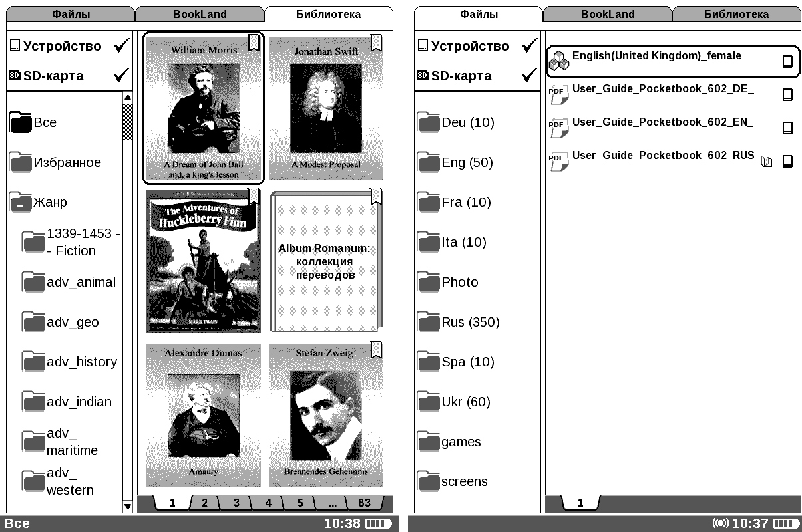The image size is (802, 532).
Task: Go to library page 3
Action: pos(237,503)
